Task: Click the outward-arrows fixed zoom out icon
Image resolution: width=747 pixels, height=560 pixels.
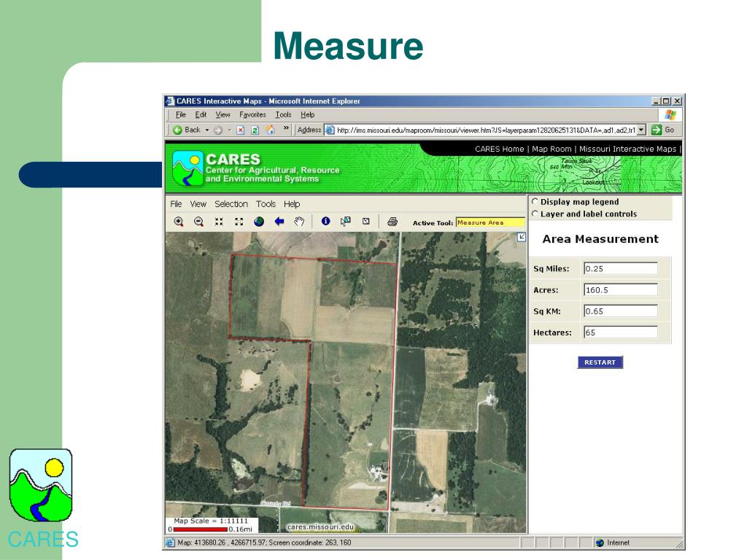Action: (x=239, y=222)
